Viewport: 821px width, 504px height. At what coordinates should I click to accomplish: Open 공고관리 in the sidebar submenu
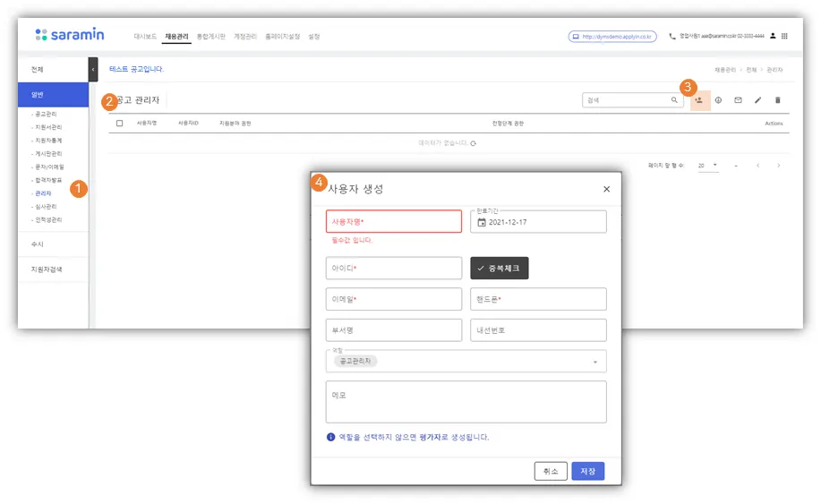(x=46, y=114)
